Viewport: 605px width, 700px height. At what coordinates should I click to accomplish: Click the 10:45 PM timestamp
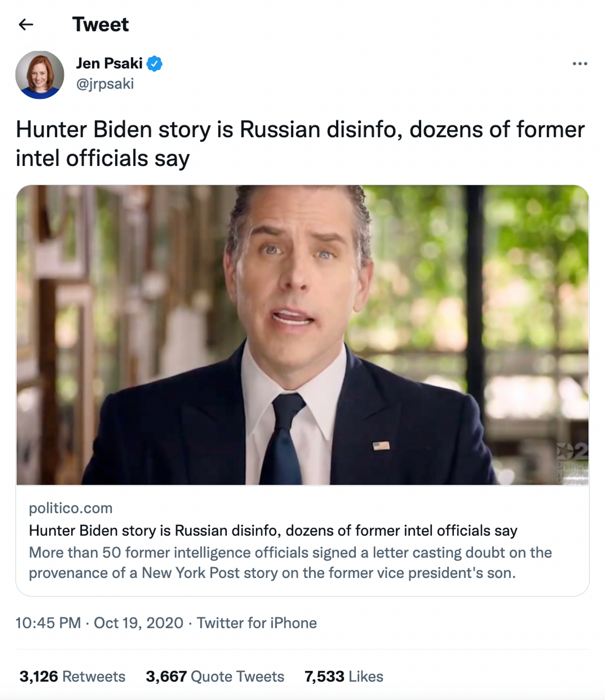click(48, 623)
